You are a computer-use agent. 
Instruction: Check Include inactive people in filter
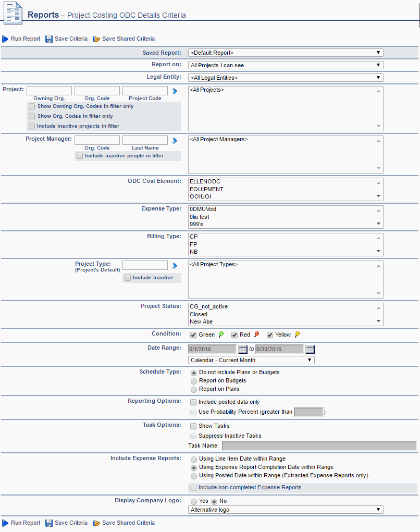coord(80,156)
